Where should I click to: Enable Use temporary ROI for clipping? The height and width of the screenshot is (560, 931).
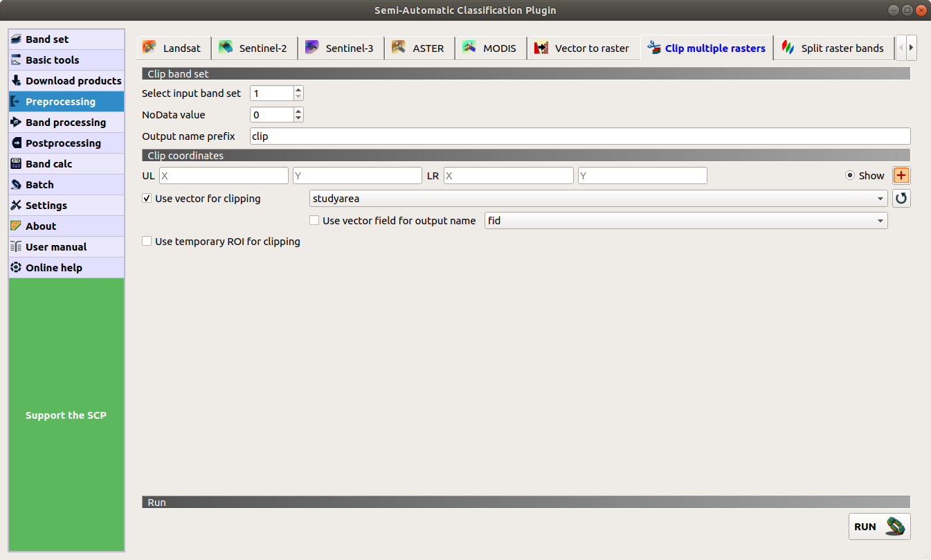(147, 242)
